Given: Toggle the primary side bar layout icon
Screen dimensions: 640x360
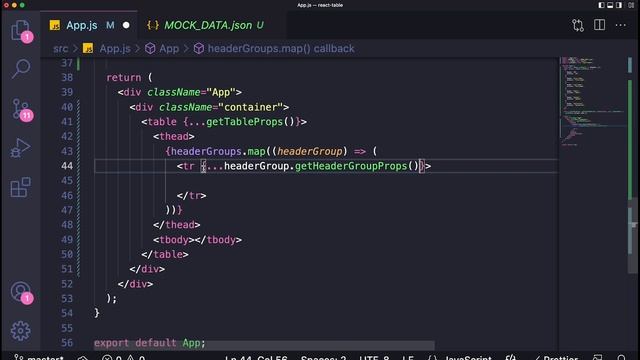Looking at the screenshot, I should coord(602,5).
